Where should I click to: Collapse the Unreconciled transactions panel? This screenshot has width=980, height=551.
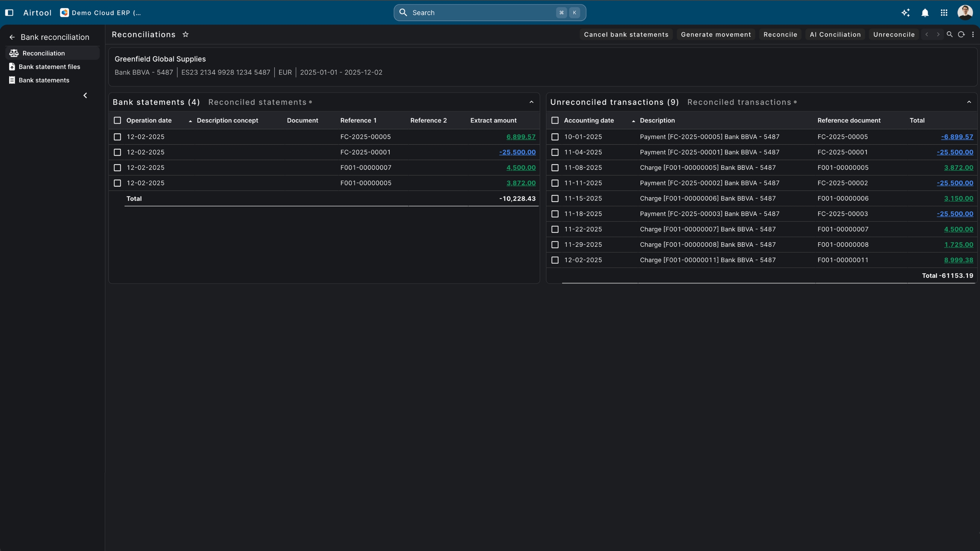coord(968,102)
